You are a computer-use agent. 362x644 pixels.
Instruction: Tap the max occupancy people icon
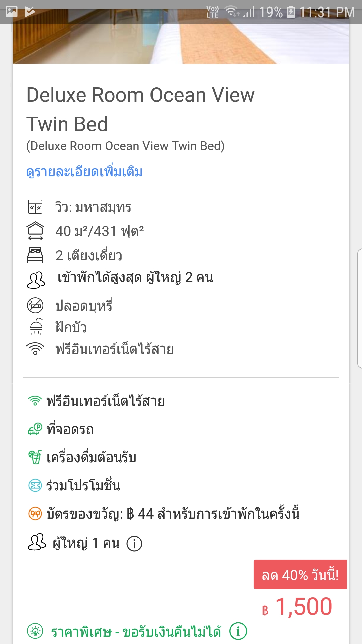(x=36, y=280)
